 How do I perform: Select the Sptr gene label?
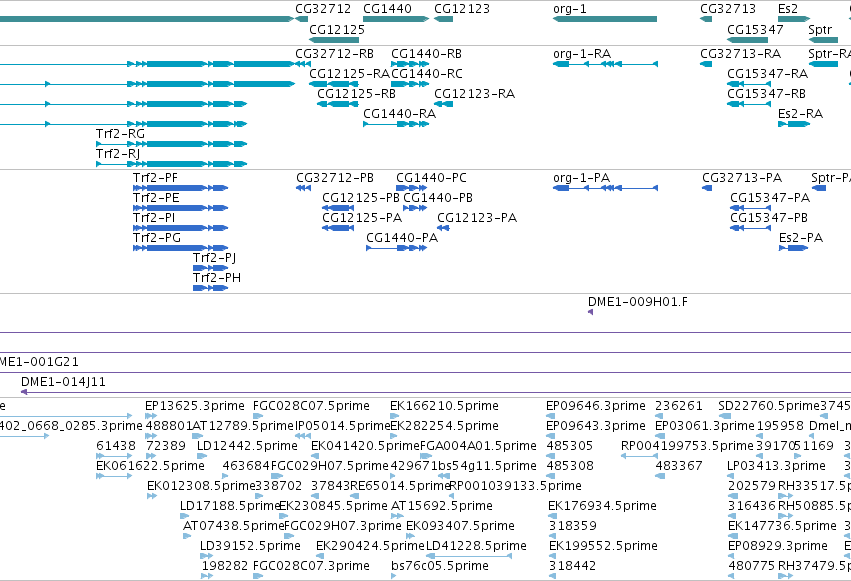820,29
